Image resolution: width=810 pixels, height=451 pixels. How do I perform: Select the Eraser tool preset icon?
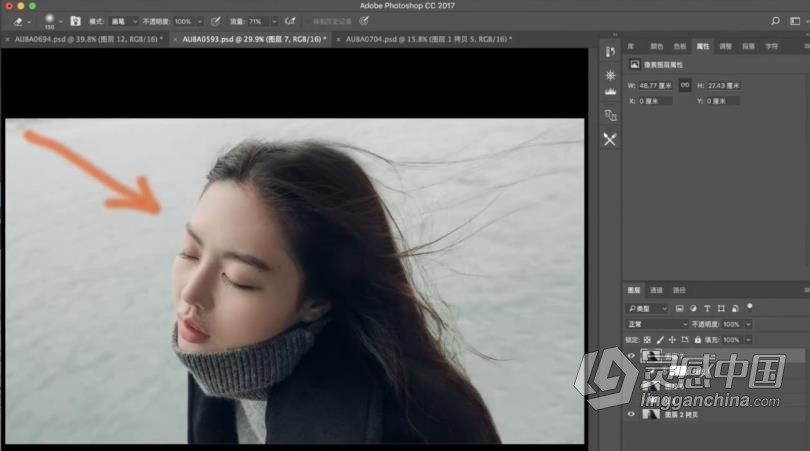point(19,22)
